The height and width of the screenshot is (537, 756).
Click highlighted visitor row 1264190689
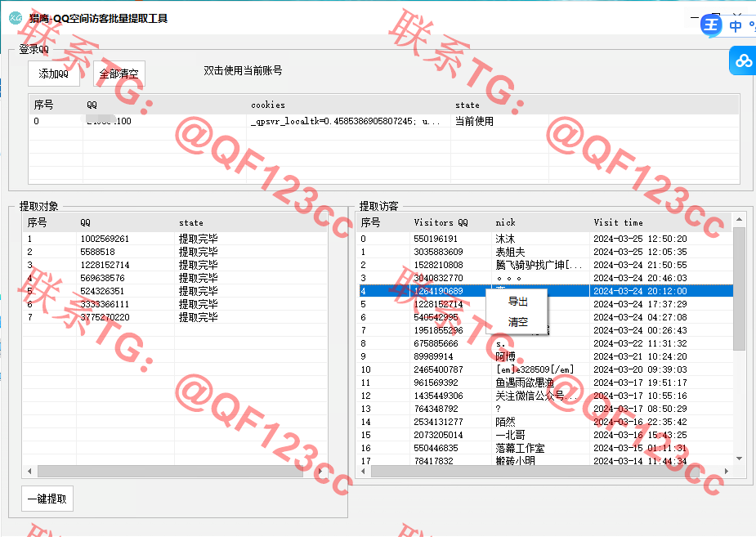546,291
